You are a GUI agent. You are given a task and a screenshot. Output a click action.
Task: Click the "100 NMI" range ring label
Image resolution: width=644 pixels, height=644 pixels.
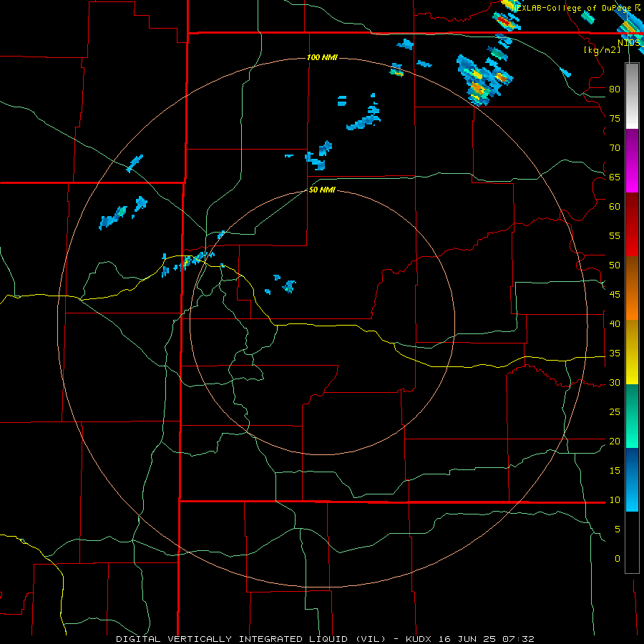[x=322, y=57]
